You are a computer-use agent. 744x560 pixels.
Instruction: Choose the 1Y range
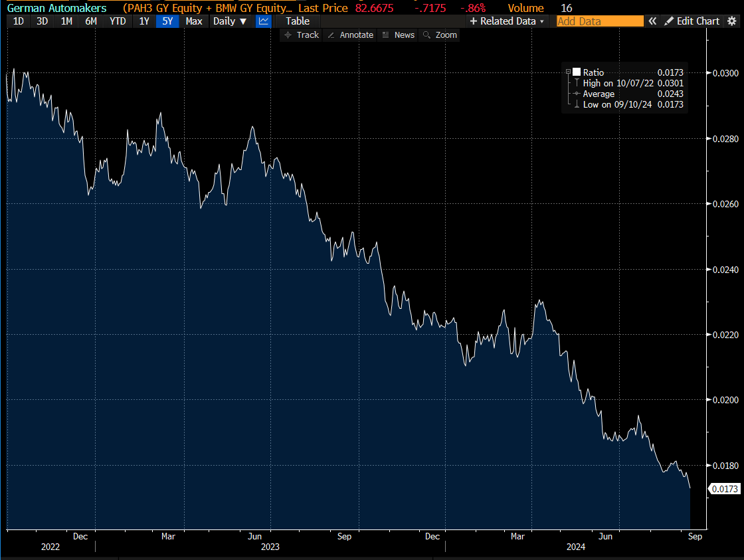click(x=143, y=21)
